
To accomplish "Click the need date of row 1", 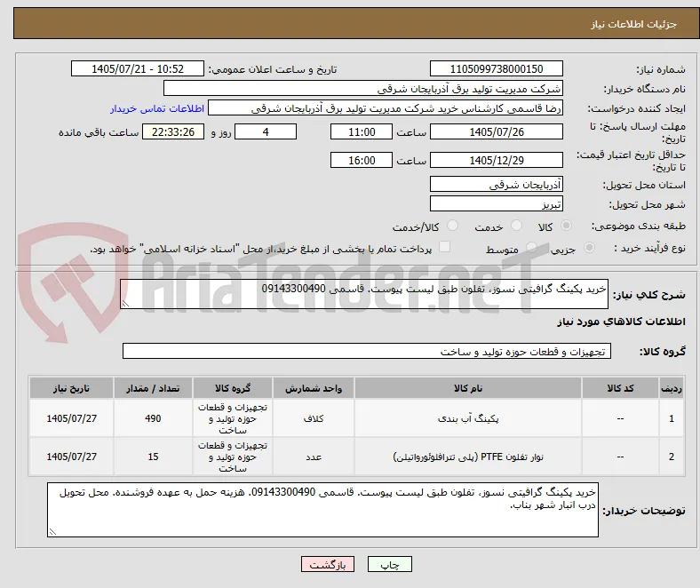I will [x=71, y=418].
